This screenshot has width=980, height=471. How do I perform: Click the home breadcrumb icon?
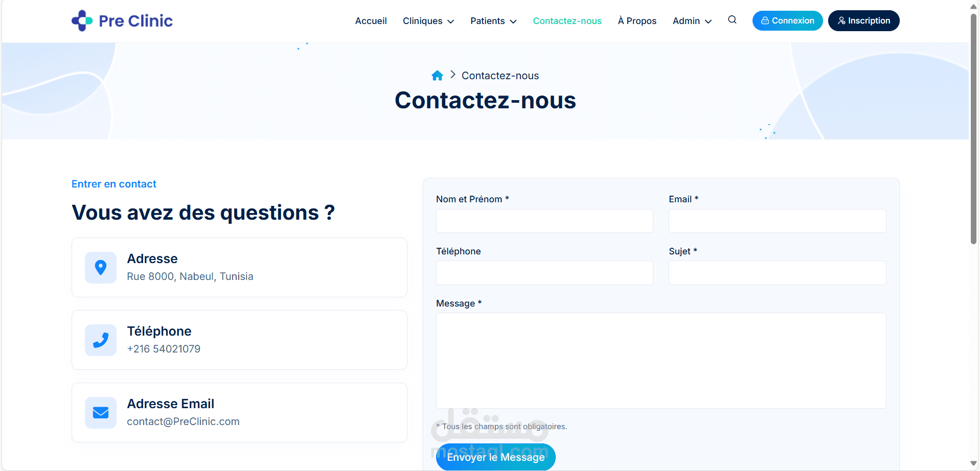(x=437, y=76)
